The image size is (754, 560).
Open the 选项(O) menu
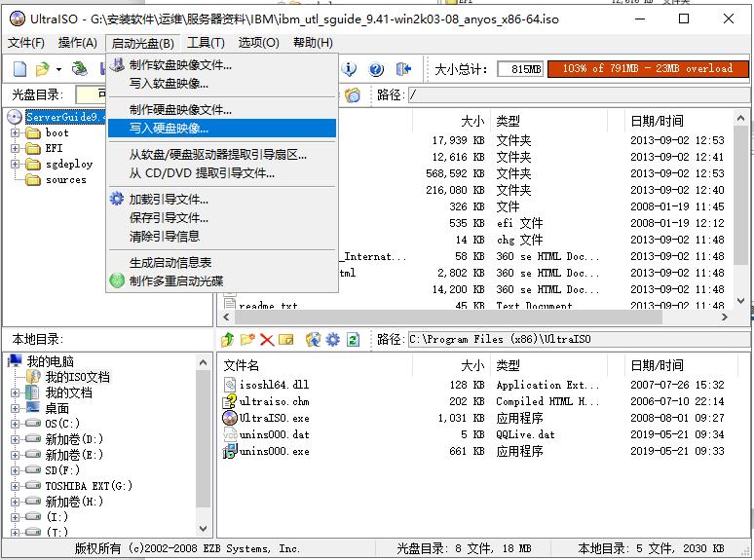pyautogui.click(x=259, y=43)
